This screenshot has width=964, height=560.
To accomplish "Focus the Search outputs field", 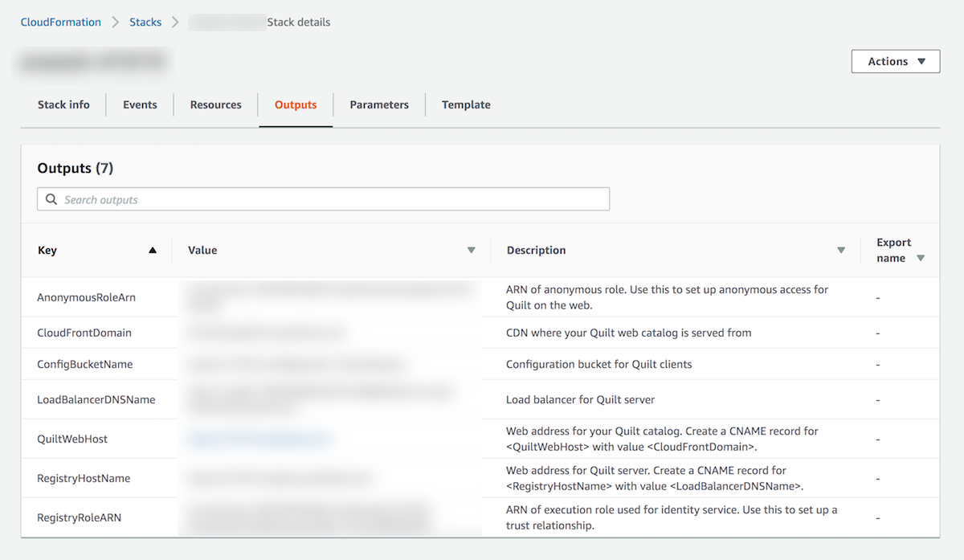I will 323,199.
